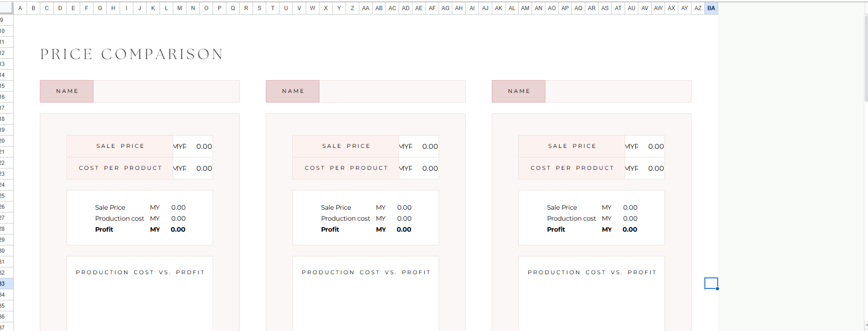The image size is (868, 331).
Task: Select the column AK header
Action: (499, 8)
